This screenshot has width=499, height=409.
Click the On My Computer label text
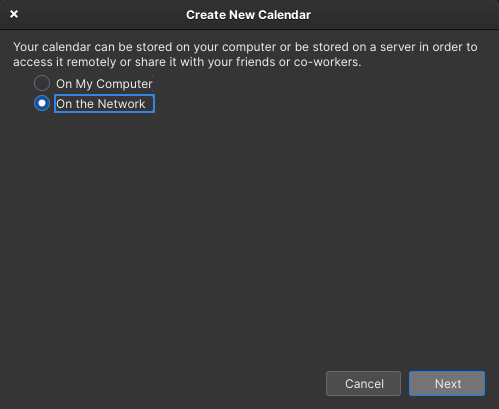pos(104,84)
